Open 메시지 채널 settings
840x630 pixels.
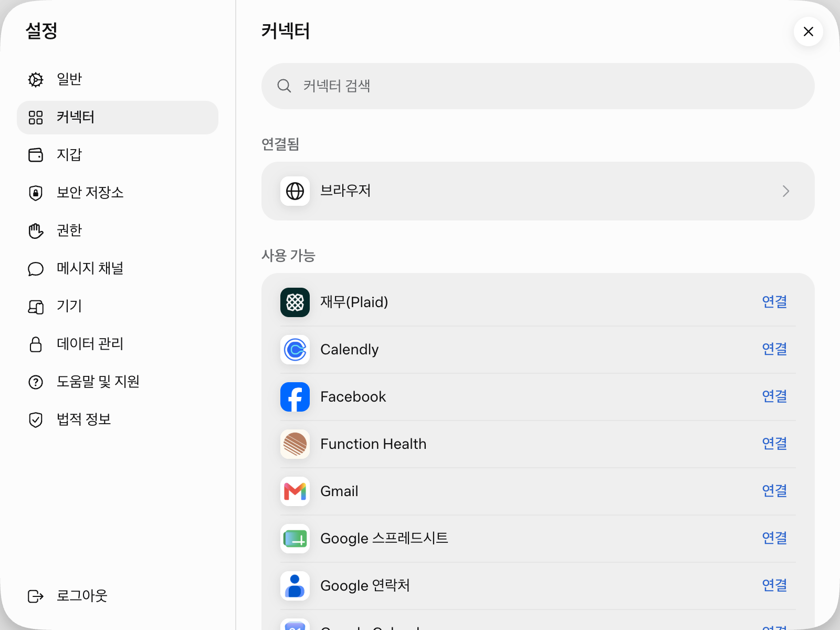pos(118,269)
